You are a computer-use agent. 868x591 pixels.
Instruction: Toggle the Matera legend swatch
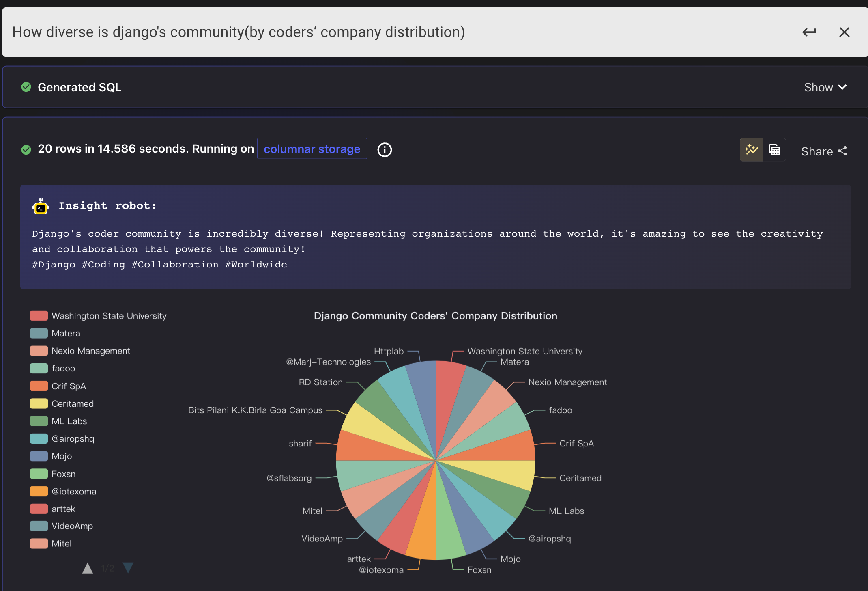39,333
